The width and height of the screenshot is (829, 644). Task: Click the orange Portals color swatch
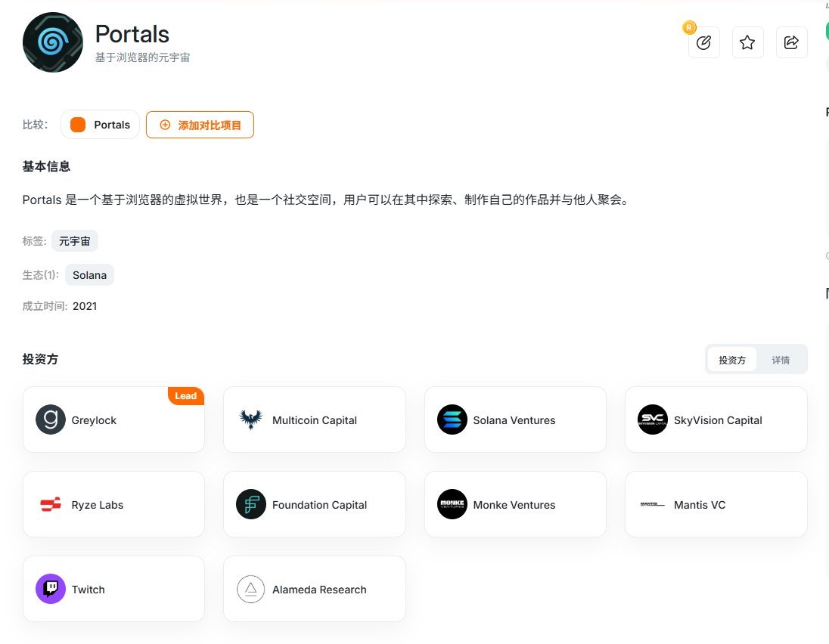click(x=78, y=125)
